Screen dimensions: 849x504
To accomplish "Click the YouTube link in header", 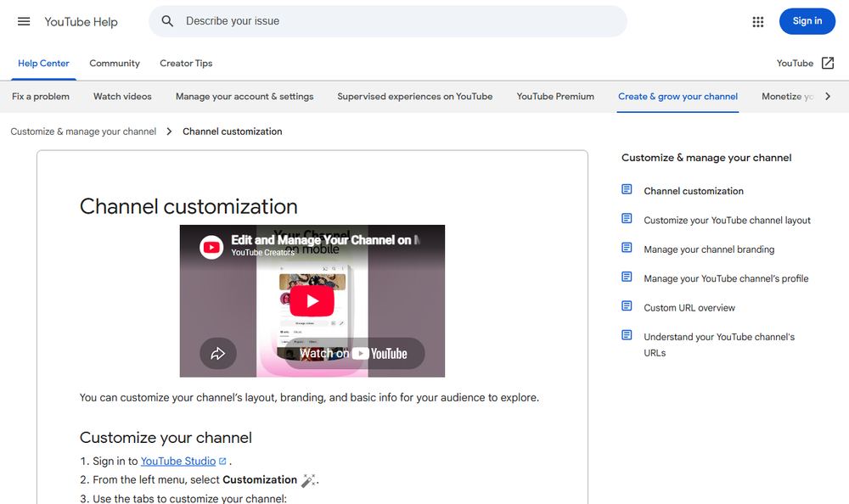I will (795, 64).
